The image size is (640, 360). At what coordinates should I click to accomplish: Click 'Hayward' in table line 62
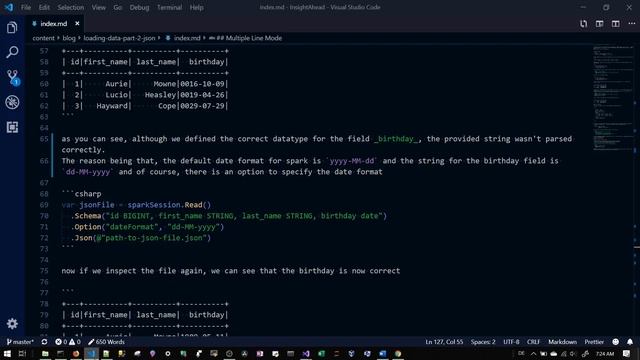point(112,106)
